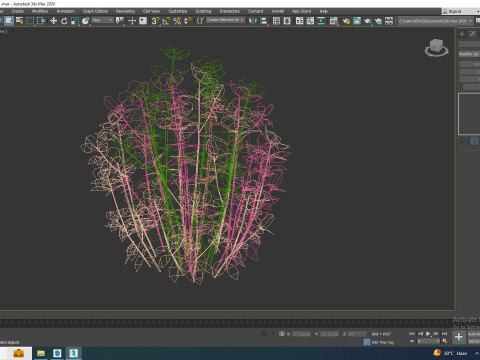Open the Create menu
This screenshot has width=480, height=360.
tap(18, 11)
